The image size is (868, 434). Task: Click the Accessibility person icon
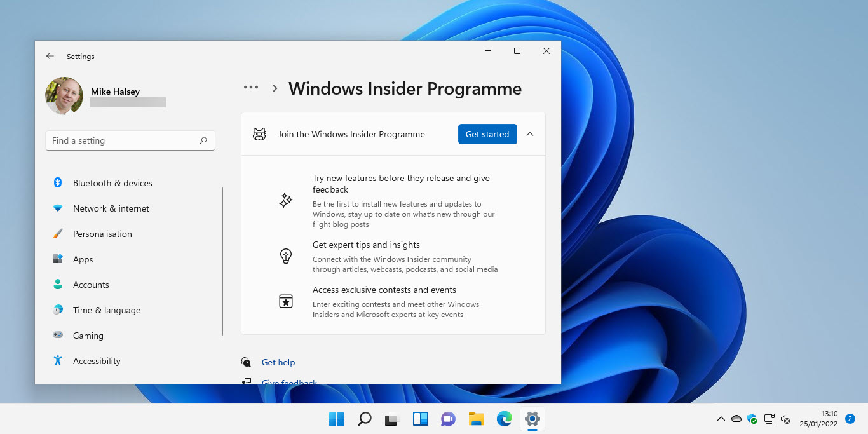coord(59,361)
